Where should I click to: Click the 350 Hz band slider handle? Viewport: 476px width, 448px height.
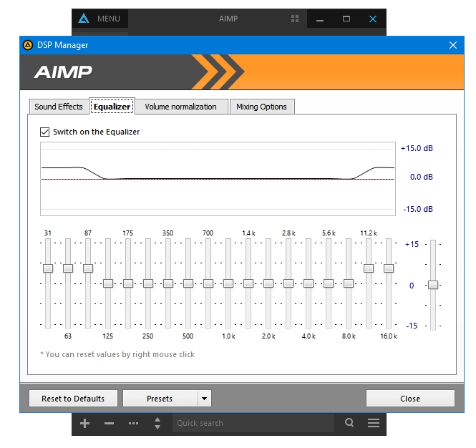168,283
